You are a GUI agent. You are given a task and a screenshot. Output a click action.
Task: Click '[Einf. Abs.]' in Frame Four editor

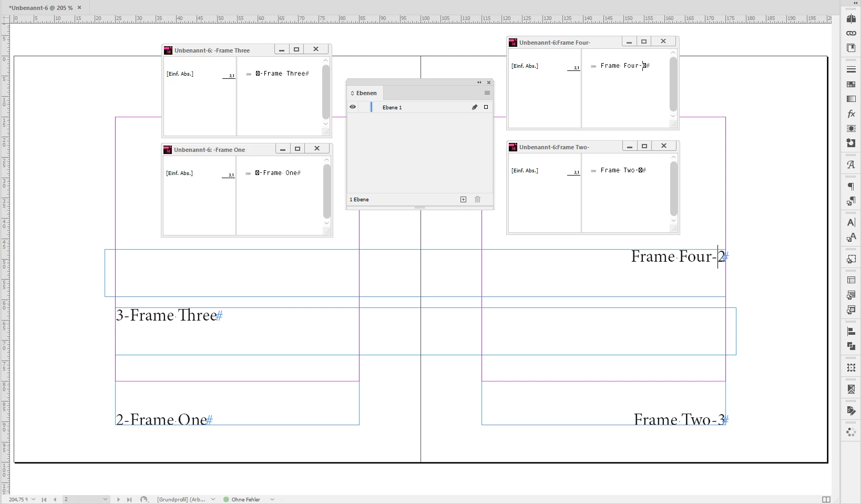tap(525, 66)
